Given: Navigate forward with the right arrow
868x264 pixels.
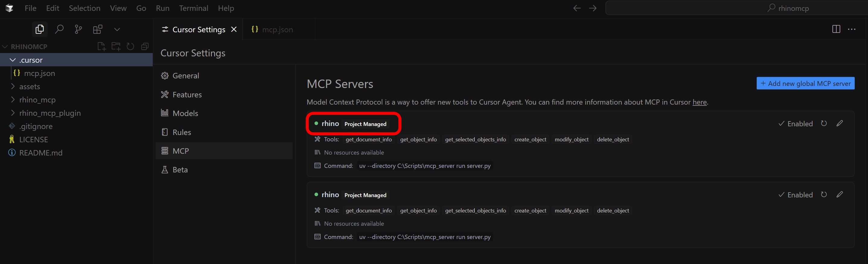Looking at the screenshot, I should 592,8.
